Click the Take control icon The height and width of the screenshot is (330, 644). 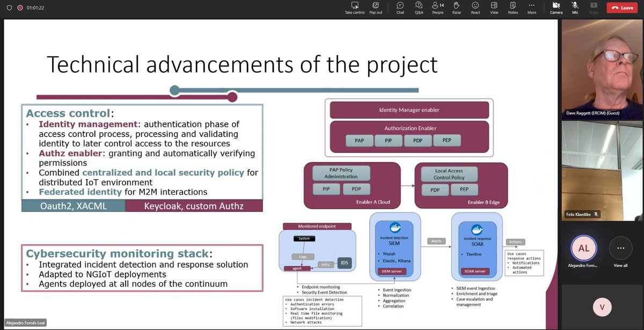tap(354, 8)
